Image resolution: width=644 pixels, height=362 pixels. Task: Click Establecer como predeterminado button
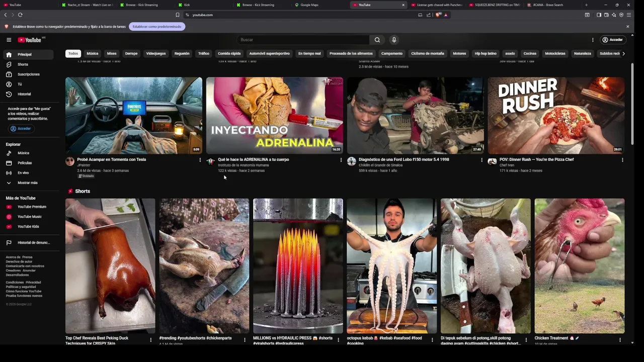[157, 27]
